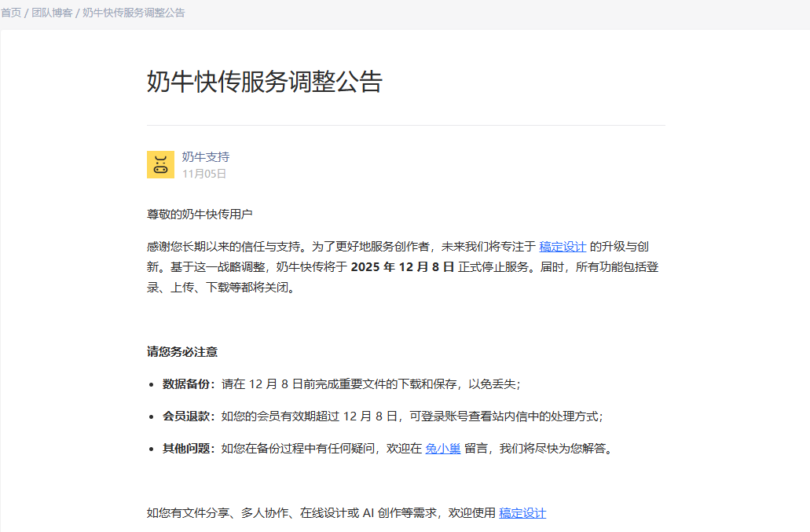The height and width of the screenshot is (532, 810).
Task: Click greeting text 尊敬的奶牛快传用户
Action: [x=200, y=215]
